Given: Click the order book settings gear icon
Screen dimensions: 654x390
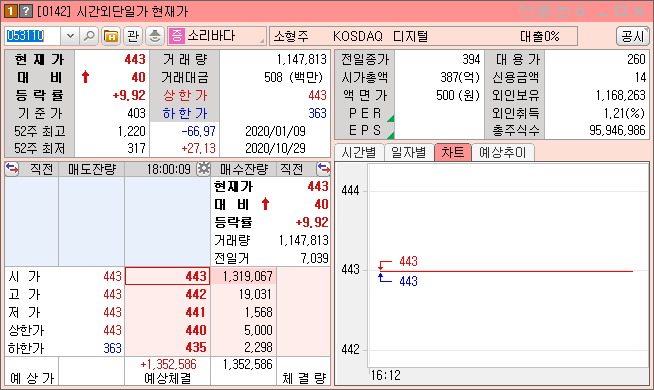Looking at the screenshot, I should coord(204,169).
